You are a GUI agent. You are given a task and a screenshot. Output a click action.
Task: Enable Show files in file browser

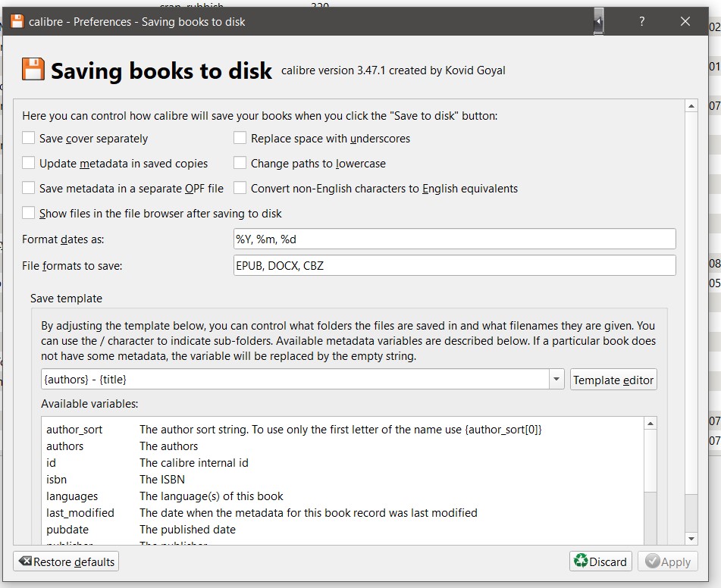29,213
